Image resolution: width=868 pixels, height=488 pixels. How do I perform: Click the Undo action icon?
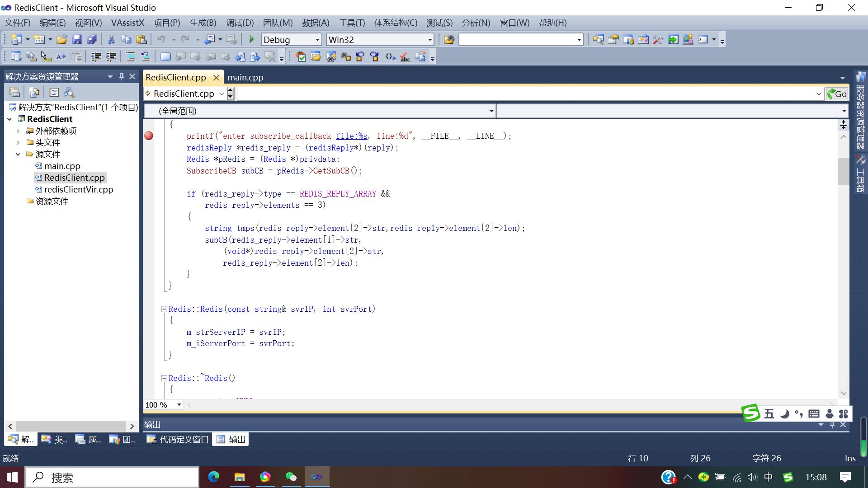point(161,39)
